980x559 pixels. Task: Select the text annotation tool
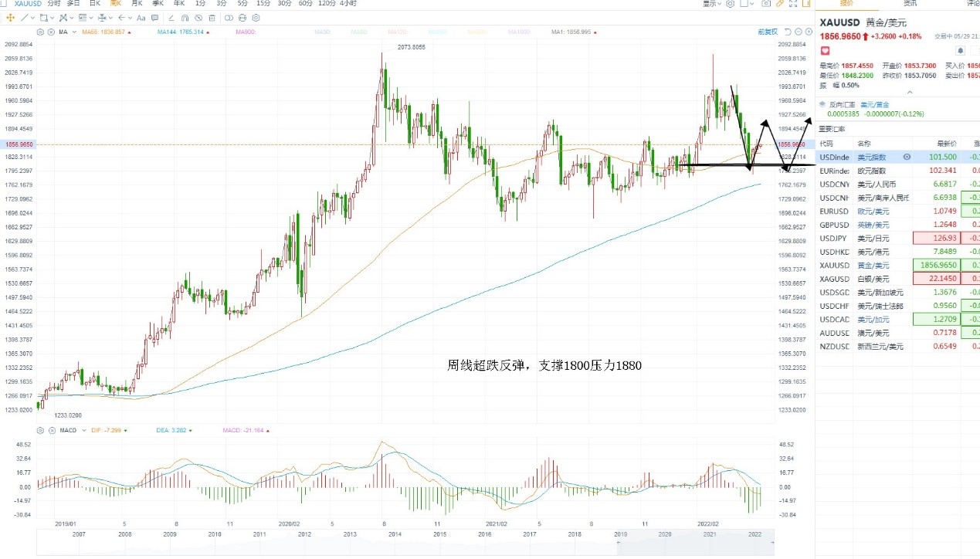(x=141, y=18)
